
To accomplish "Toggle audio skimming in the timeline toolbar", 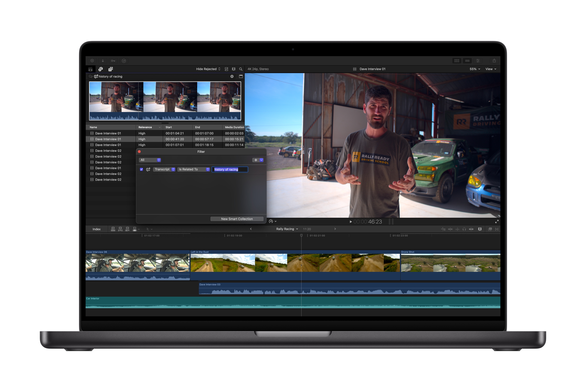I will coord(458,229).
